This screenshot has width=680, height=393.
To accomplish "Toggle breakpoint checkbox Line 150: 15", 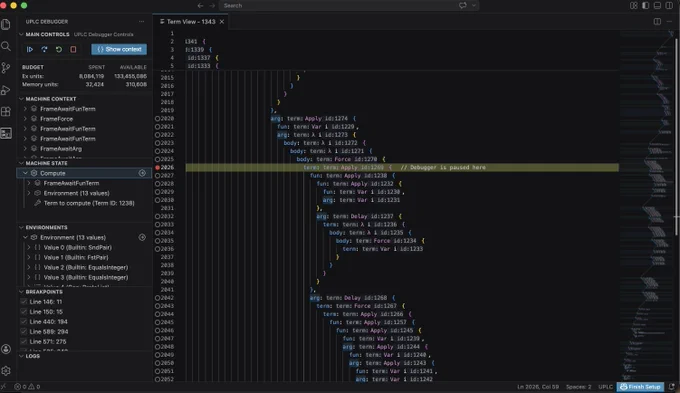I will coord(24,311).
